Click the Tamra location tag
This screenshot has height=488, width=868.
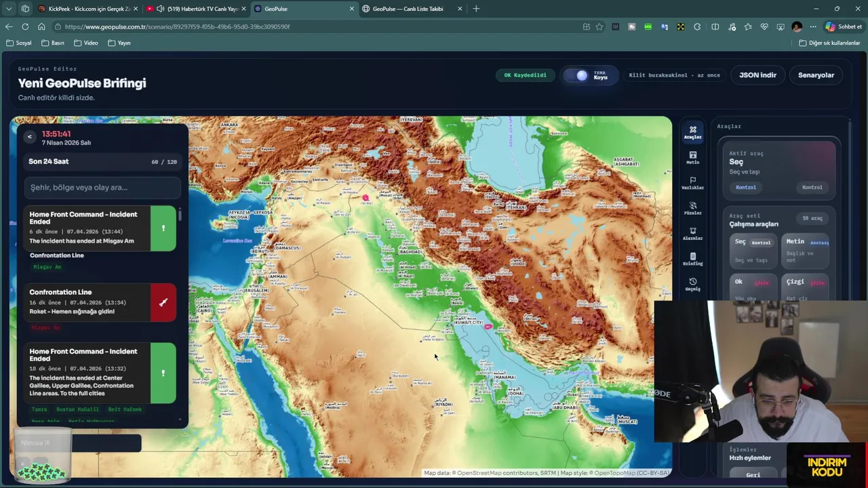(39, 409)
